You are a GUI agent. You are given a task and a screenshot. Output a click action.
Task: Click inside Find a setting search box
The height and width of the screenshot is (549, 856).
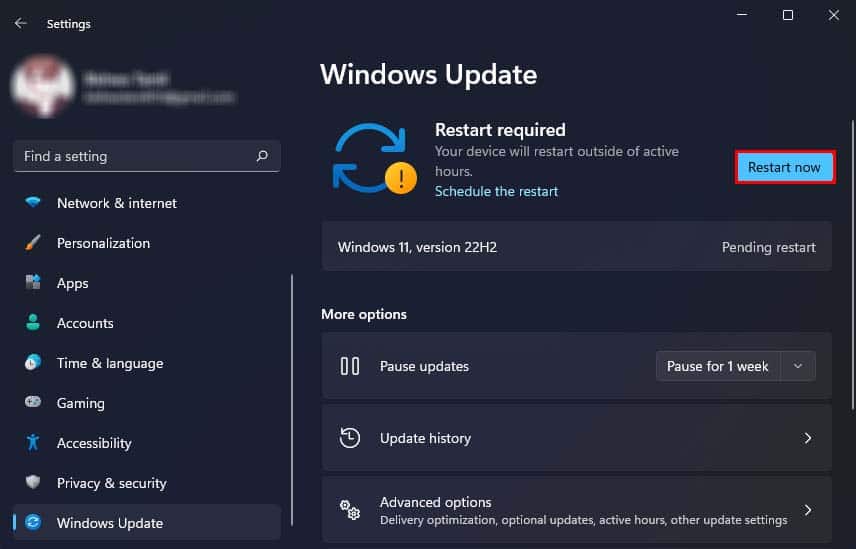(x=147, y=156)
